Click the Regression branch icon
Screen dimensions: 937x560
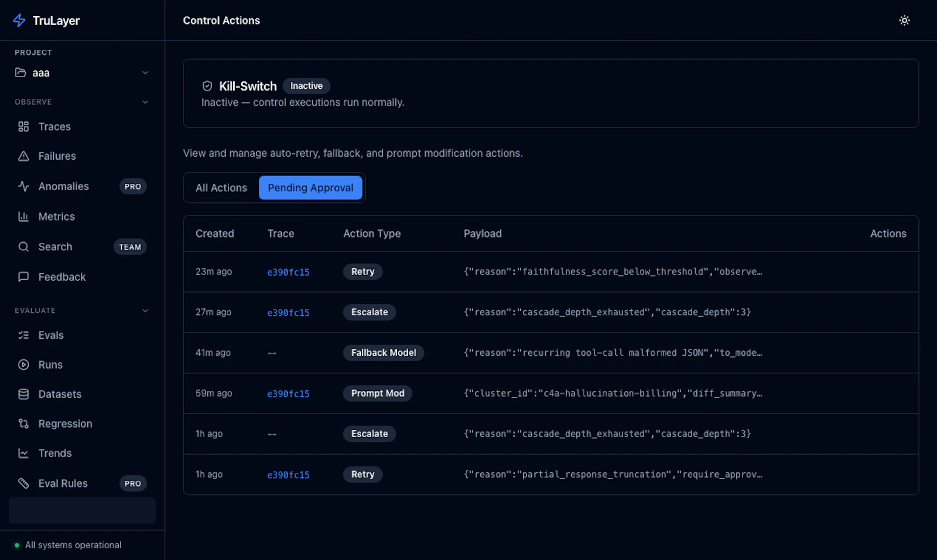[x=23, y=424]
